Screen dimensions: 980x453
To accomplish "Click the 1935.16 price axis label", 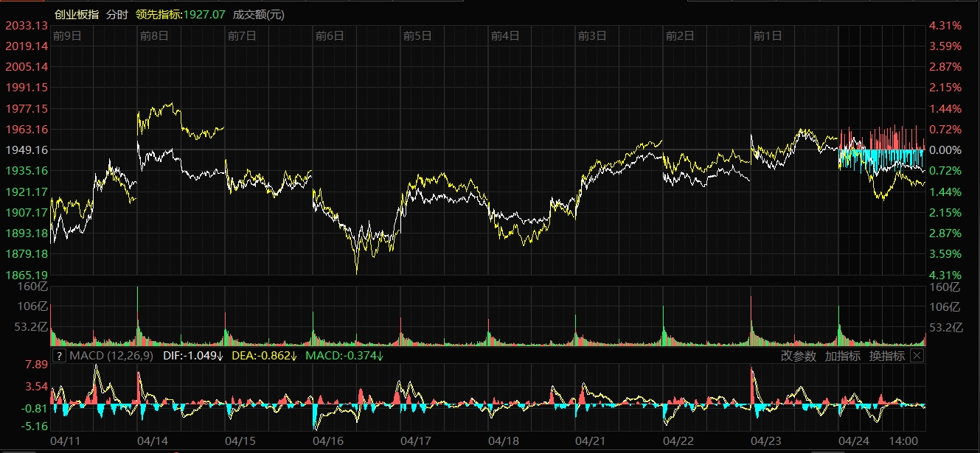I will 27,170.
